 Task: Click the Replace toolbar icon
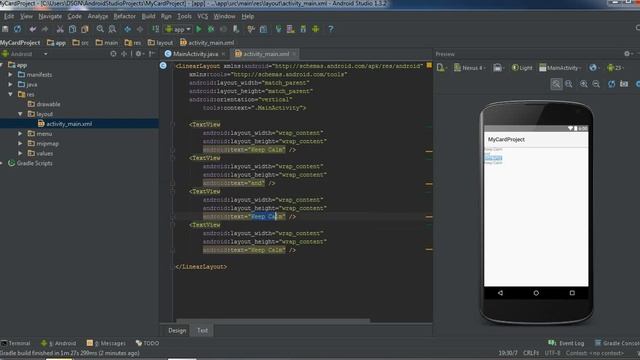(x=112, y=29)
